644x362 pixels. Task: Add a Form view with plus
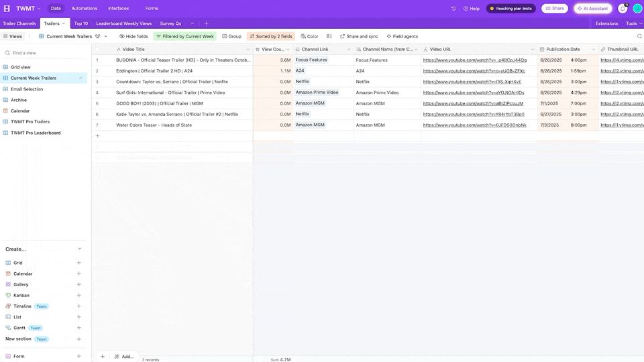click(79, 356)
